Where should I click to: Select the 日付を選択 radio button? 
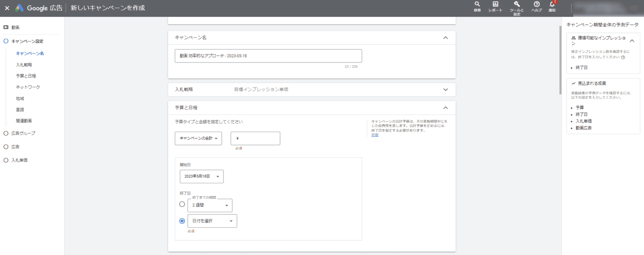[182, 221]
